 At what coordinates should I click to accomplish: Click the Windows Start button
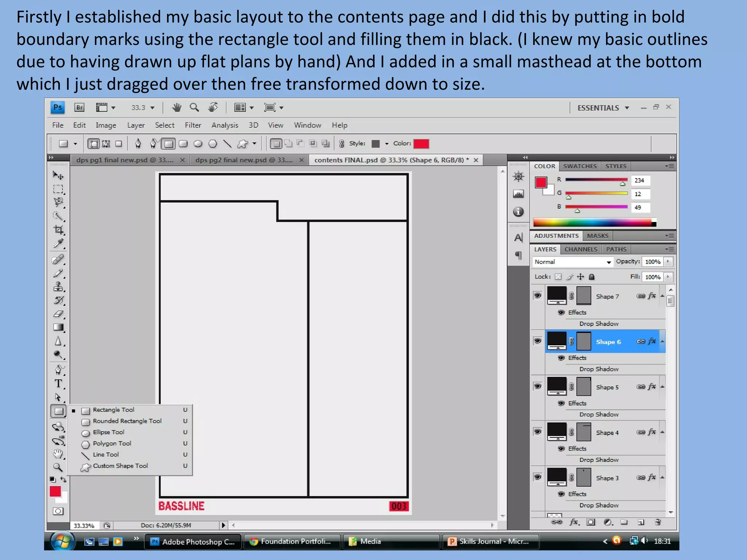pyautogui.click(x=62, y=542)
